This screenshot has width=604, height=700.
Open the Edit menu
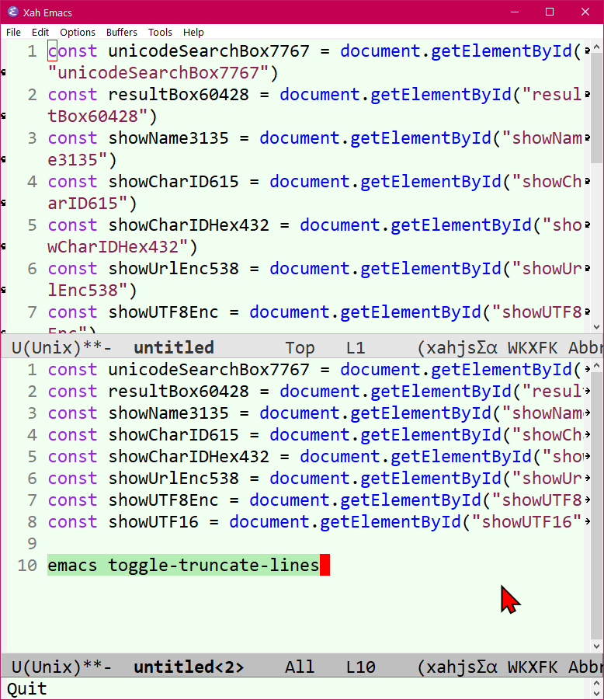tap(40, 32)
